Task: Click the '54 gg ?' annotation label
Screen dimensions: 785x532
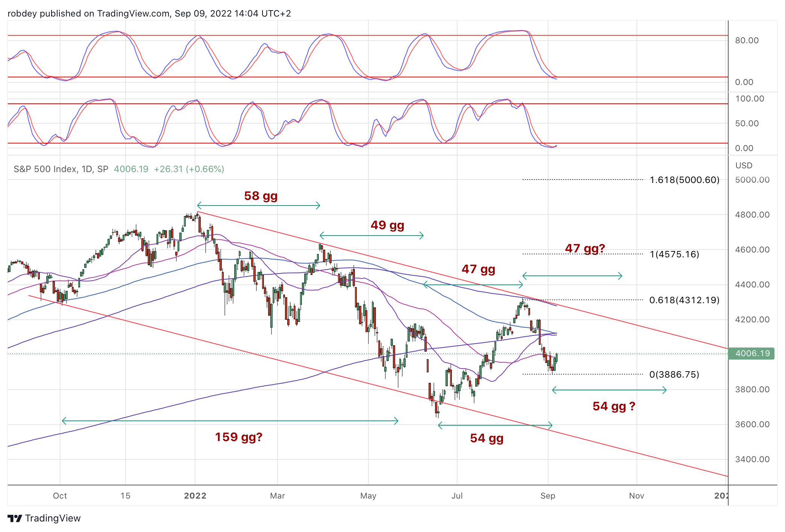Action: click(614, 406)
